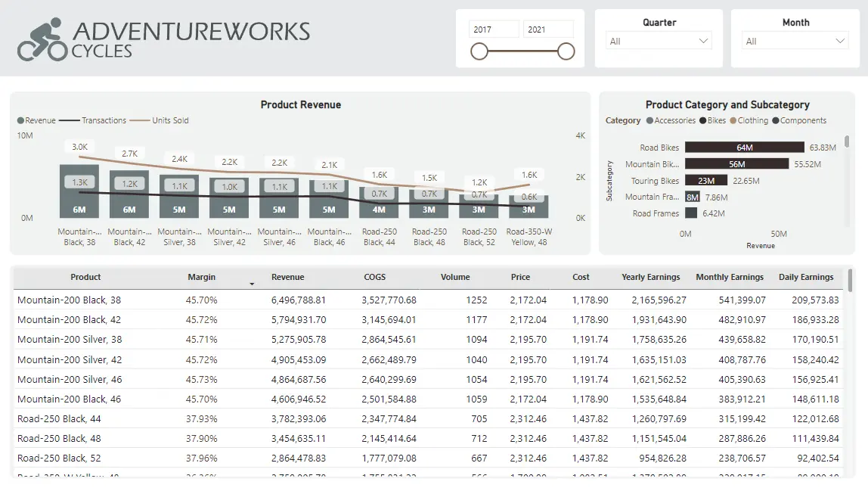The height and width of the screenshot is (488, 868).
Task: Toggle the Accessories category legend dot
Action: point(650,120)
